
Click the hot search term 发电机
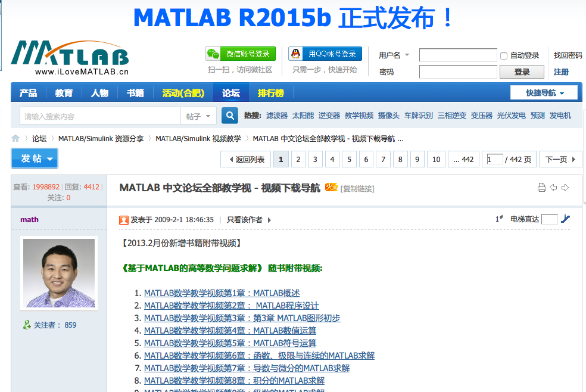560,116
